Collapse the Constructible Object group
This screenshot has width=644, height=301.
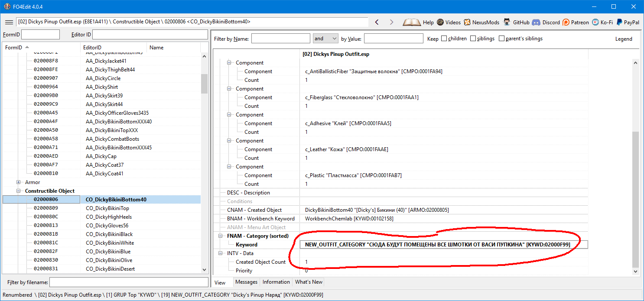pyautogui.click(x=19, y=191)
